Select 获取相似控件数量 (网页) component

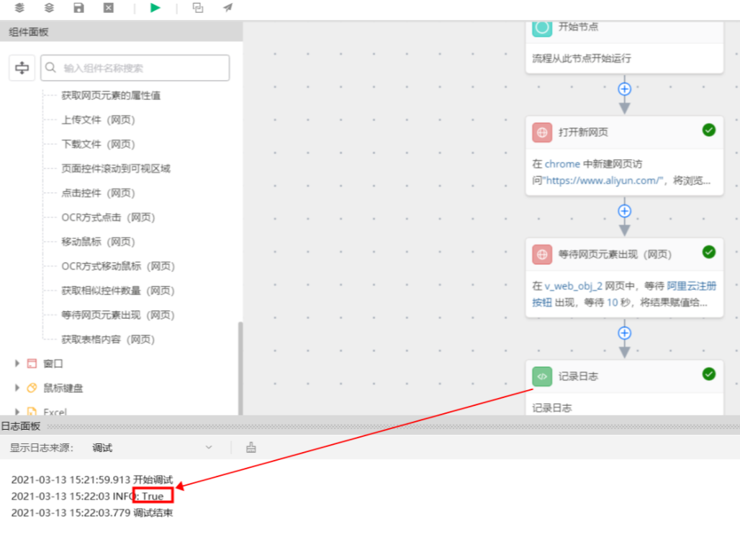point(118,291)
